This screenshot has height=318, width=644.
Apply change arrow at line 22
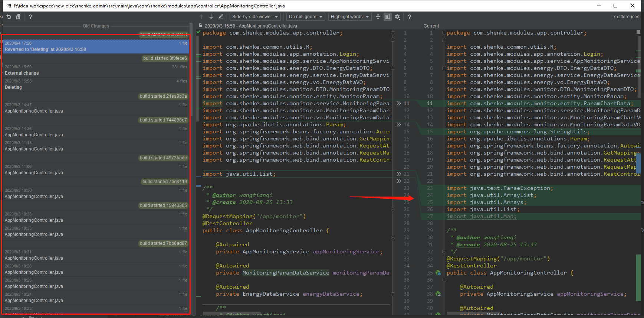click(399, 181)
